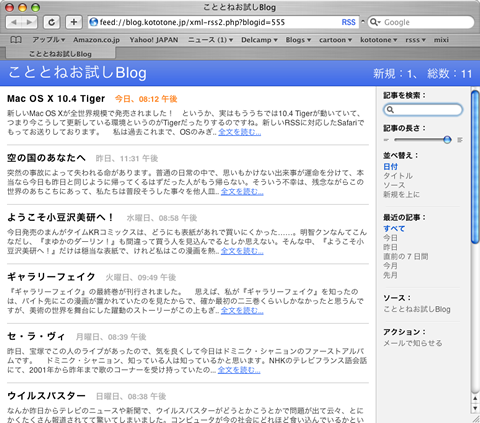Read full text of ギャラリーフェイク article

242,311
